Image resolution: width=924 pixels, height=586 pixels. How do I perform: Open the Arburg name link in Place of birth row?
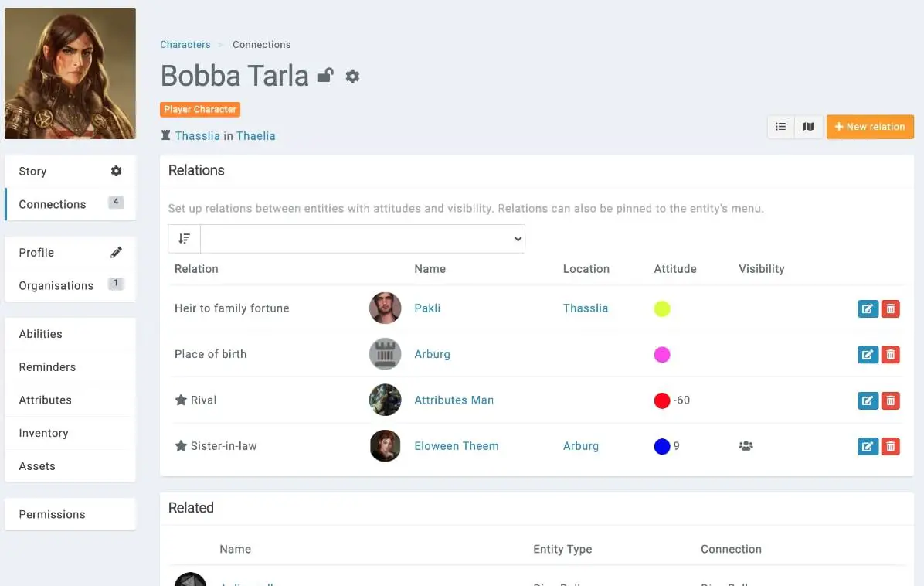click(432, 354)
